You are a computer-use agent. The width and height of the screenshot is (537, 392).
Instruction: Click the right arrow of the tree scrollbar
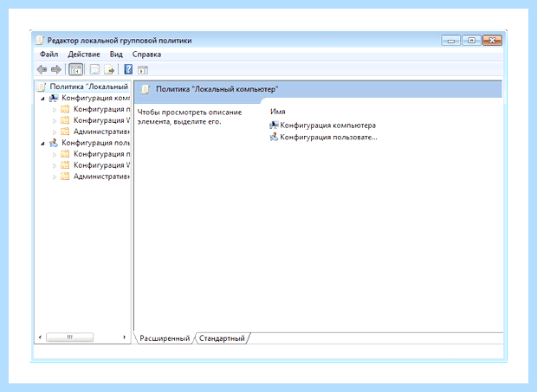(125, 337)
